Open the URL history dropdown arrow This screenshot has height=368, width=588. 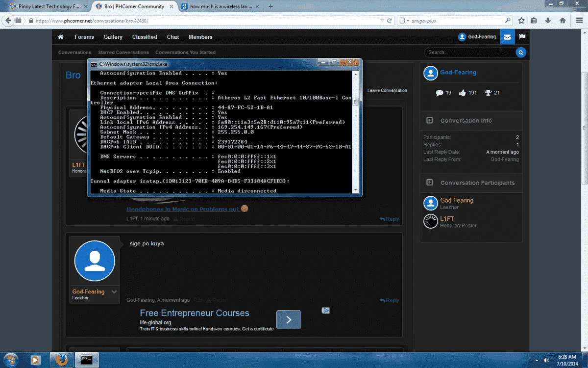click(383, 21)
